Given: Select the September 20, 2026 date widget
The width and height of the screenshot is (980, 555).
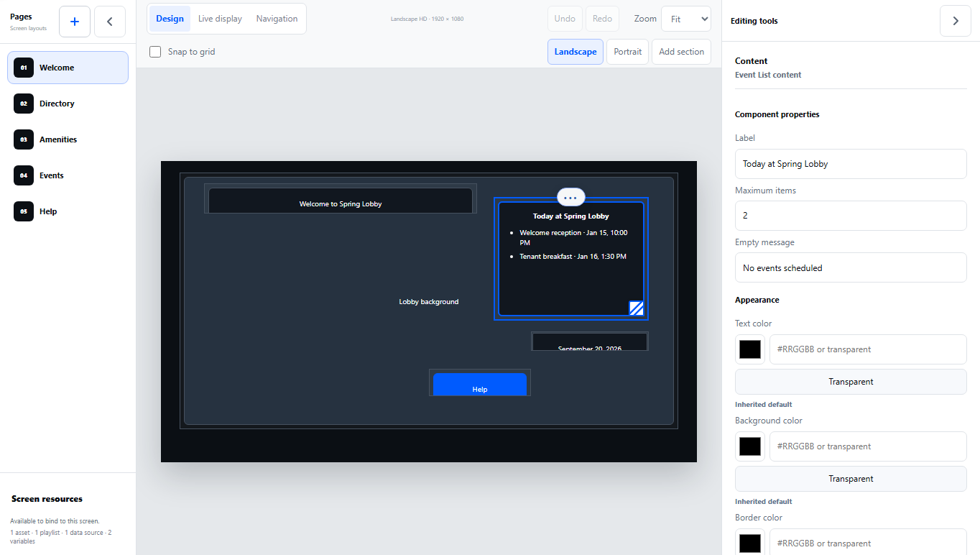Looking at the screenshot, I should (590, 342).
